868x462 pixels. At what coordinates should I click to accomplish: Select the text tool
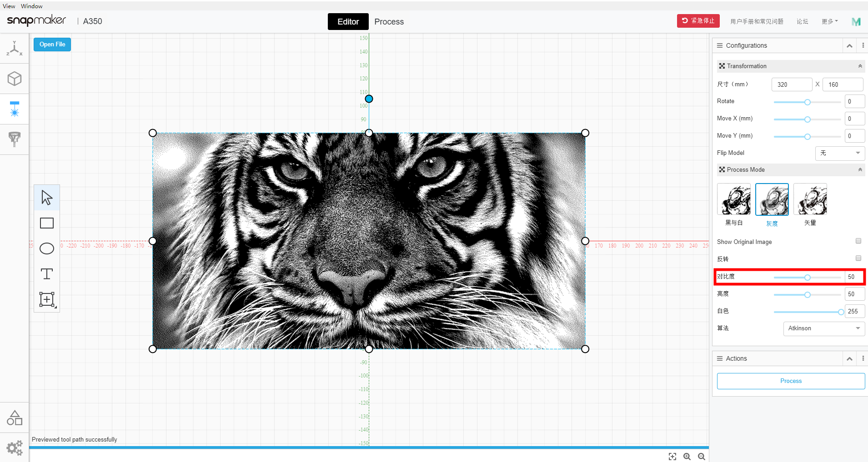click(x=47, y=274)
